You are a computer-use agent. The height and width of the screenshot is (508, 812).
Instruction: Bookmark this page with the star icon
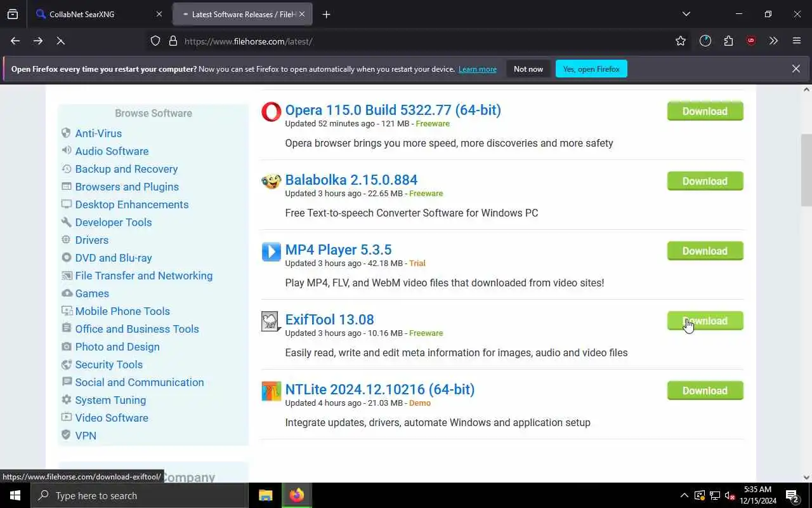pyautogui.click(x=681, y=41)
